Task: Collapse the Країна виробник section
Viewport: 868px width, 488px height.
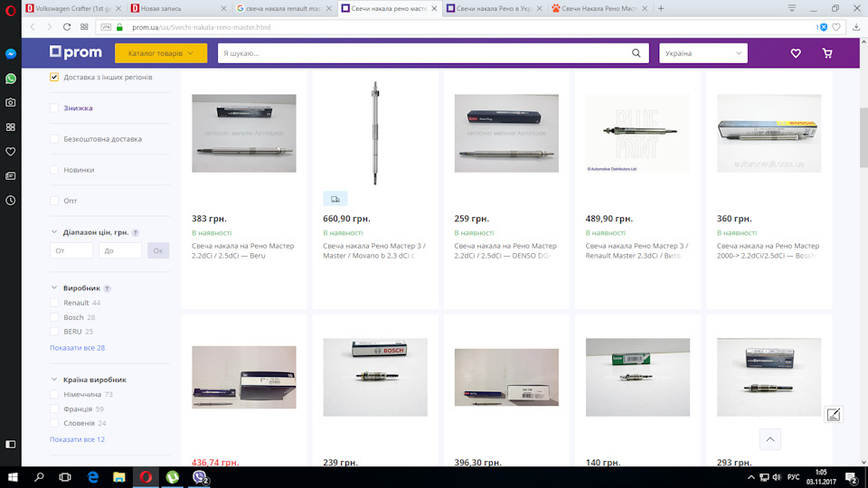Action: pyautogui.click(x=53, y=380)
